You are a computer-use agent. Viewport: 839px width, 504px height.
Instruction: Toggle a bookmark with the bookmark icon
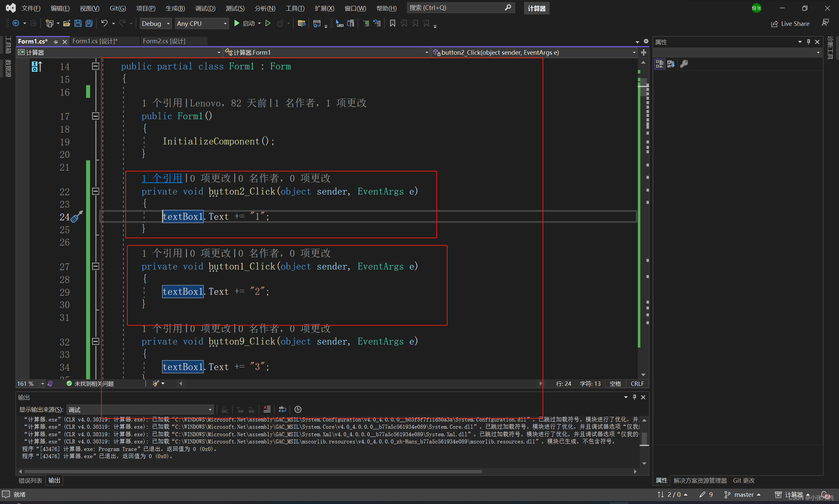tap(393, 24)
